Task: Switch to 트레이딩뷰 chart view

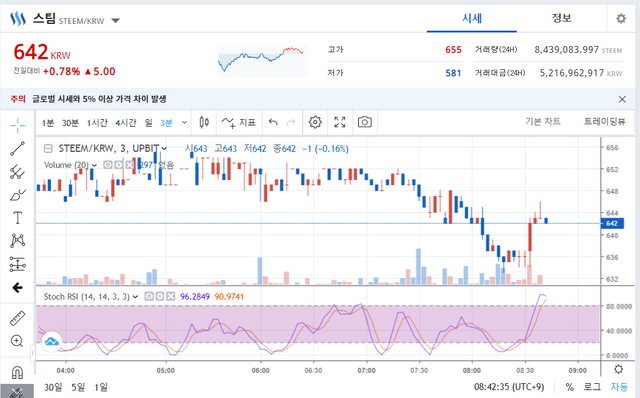Action: pos(604,122)
